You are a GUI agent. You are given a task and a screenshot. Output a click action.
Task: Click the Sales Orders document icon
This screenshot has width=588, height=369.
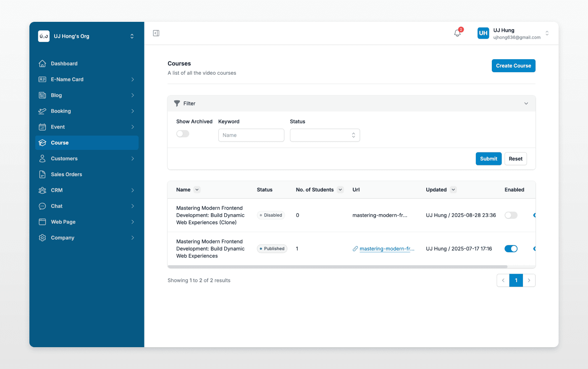tap(42, 174)
